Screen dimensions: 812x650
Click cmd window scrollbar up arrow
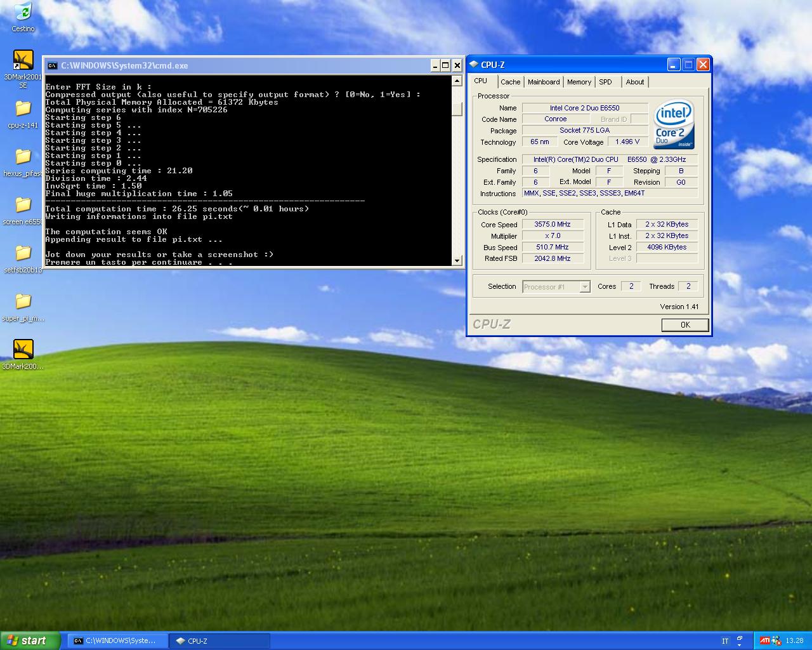(x=457, y=81)
